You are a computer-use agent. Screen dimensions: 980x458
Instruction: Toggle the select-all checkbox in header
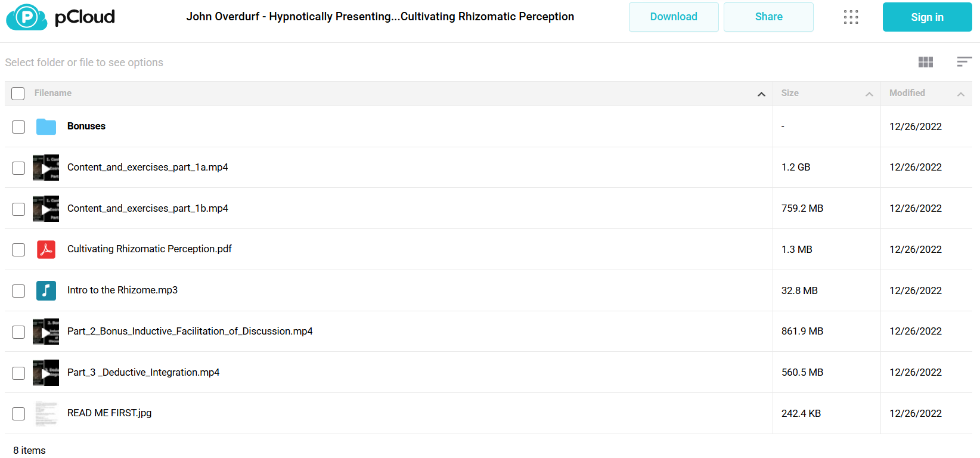(x=18, y=94)
